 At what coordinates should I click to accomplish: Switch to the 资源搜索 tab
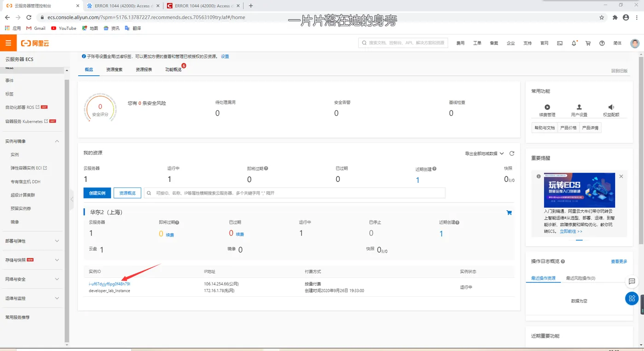[114, 69]
